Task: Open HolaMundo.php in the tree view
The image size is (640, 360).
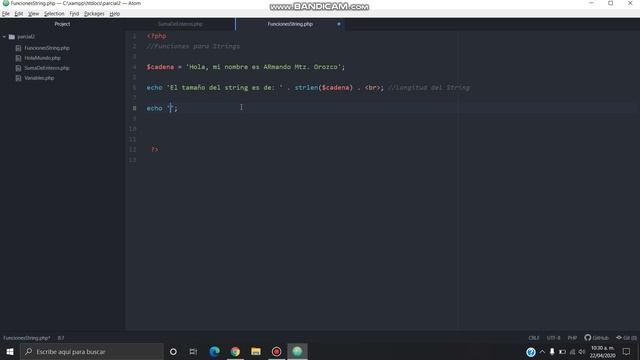Action: point(42,58)
